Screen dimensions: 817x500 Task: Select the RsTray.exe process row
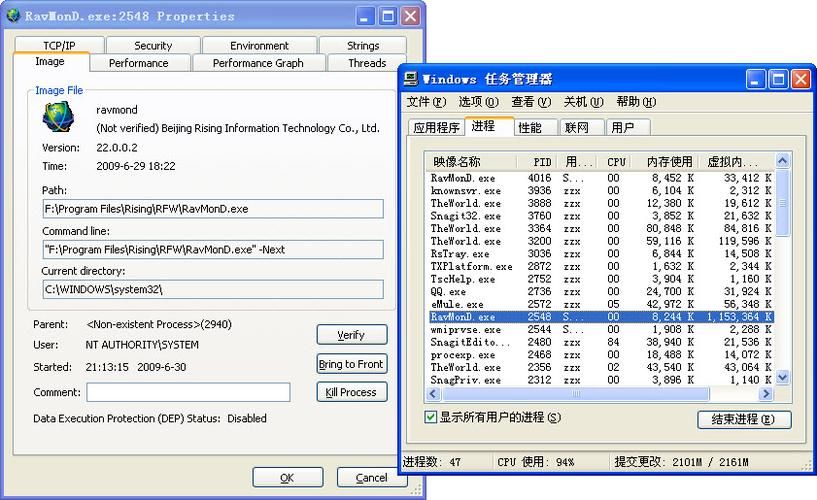[601, 254]
